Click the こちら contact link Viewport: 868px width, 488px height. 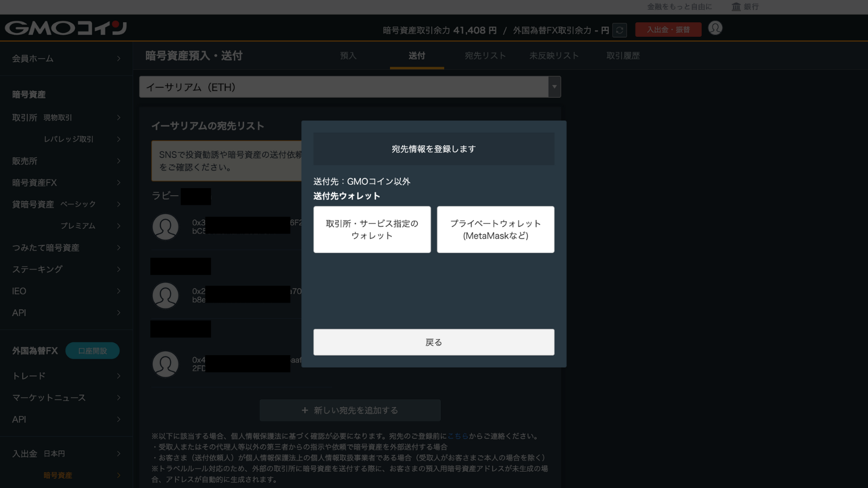[457, 436]
